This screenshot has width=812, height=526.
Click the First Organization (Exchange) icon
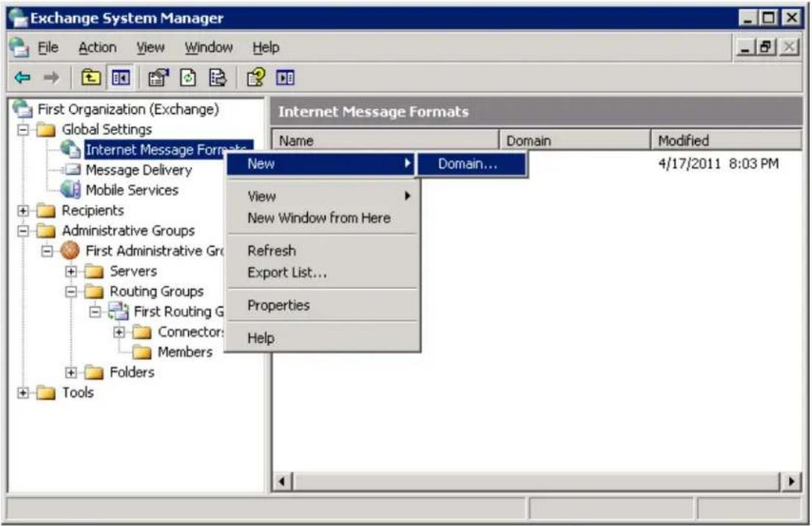pyautogui.click(x=22, y=109)
